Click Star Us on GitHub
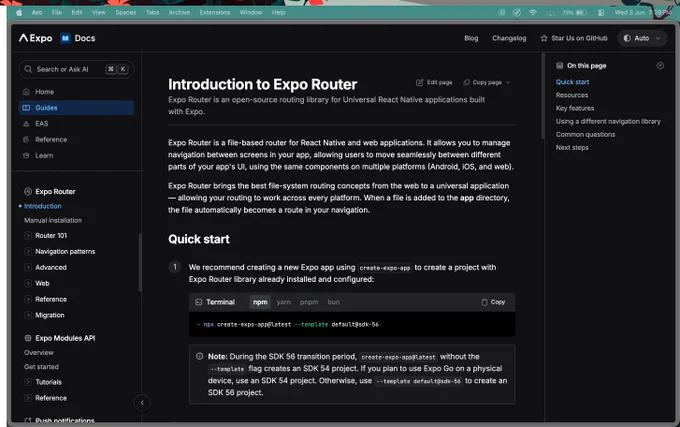This screenshot has width=680, height=427. click(574, 39)
